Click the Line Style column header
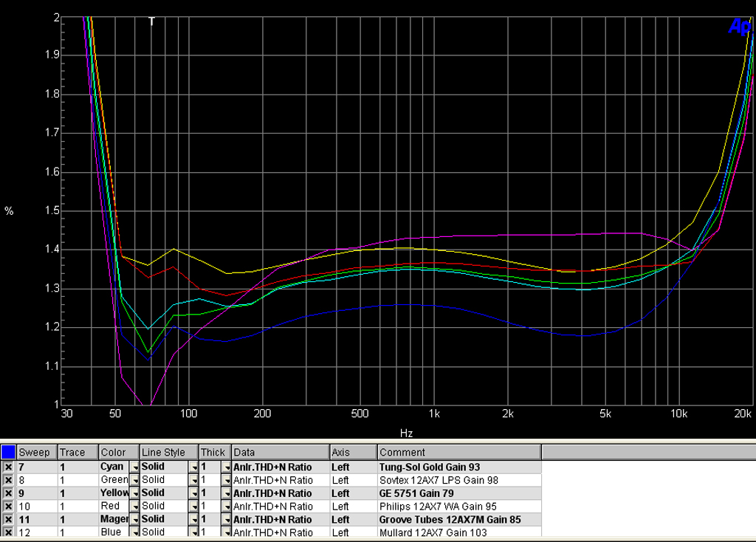 169,453
